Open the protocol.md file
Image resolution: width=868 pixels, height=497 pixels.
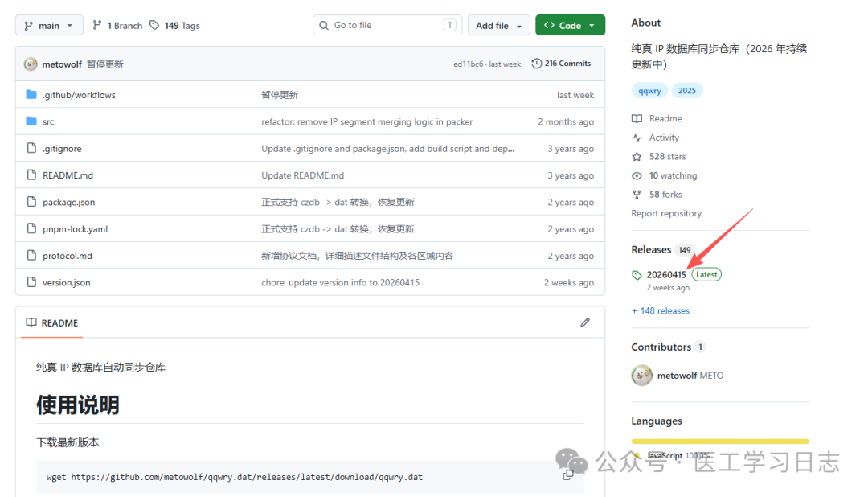[68, 256]
